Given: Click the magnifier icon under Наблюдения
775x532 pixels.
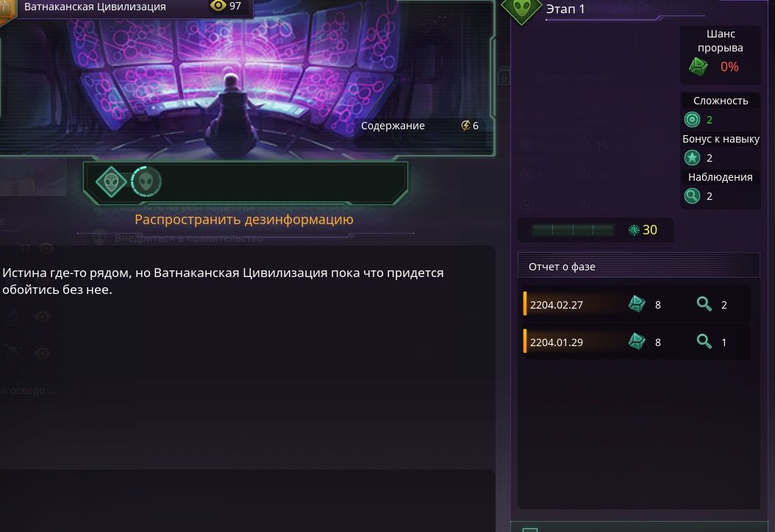Looking at the screenshot, I should pos(692,196).
